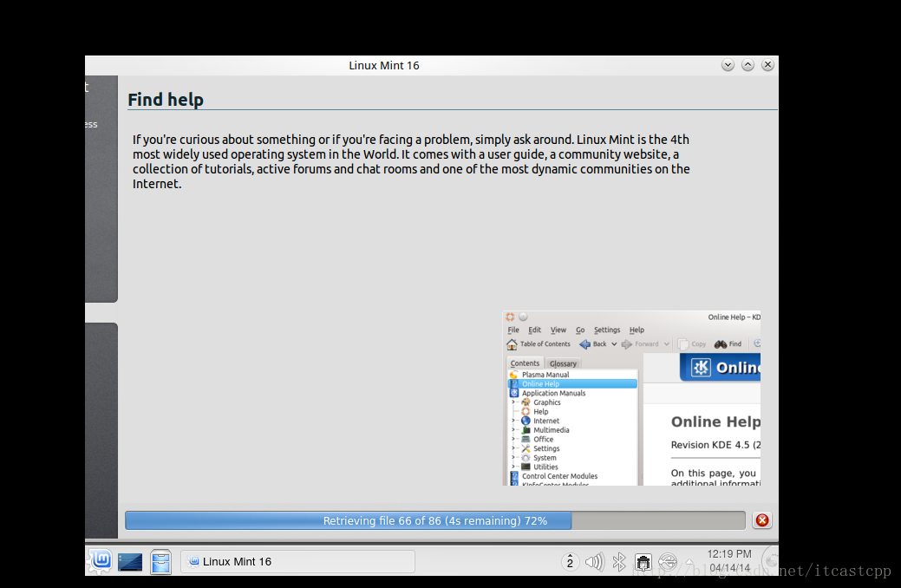Click Edit menu in the Online Help picture
Screen dimensions: 901x588
tap(534, 330)
